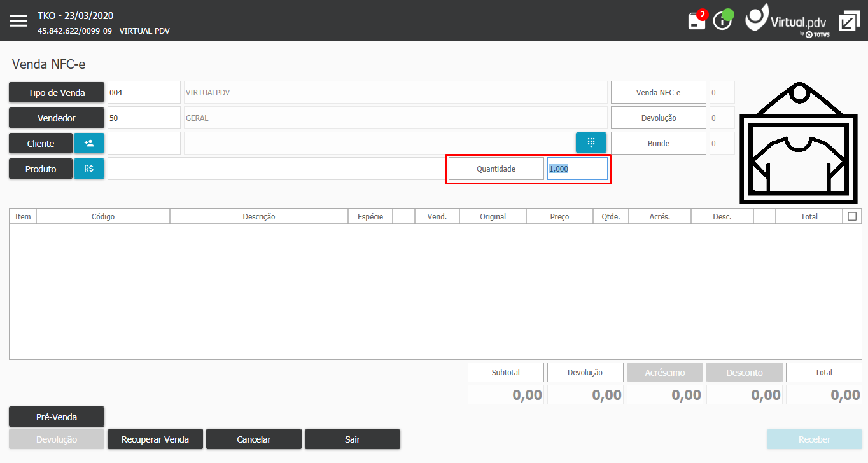Click the Descrição column header
Viewport: 868px width, 463px height.
[x=259, y=216]
